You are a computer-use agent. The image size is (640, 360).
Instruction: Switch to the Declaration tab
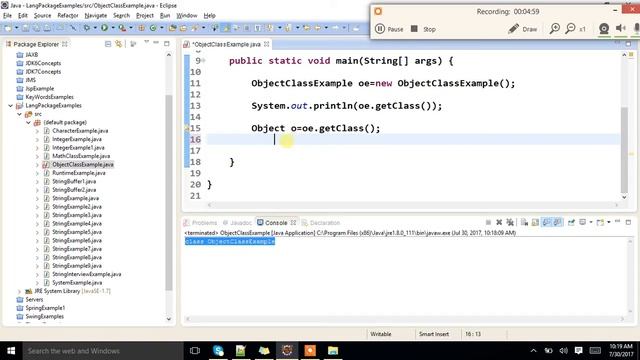coord(321,222)
